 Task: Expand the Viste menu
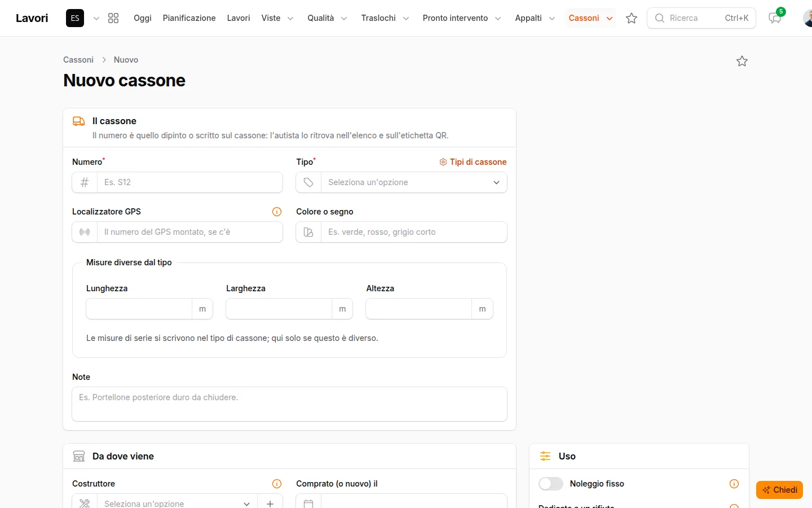tap(277, 18)
